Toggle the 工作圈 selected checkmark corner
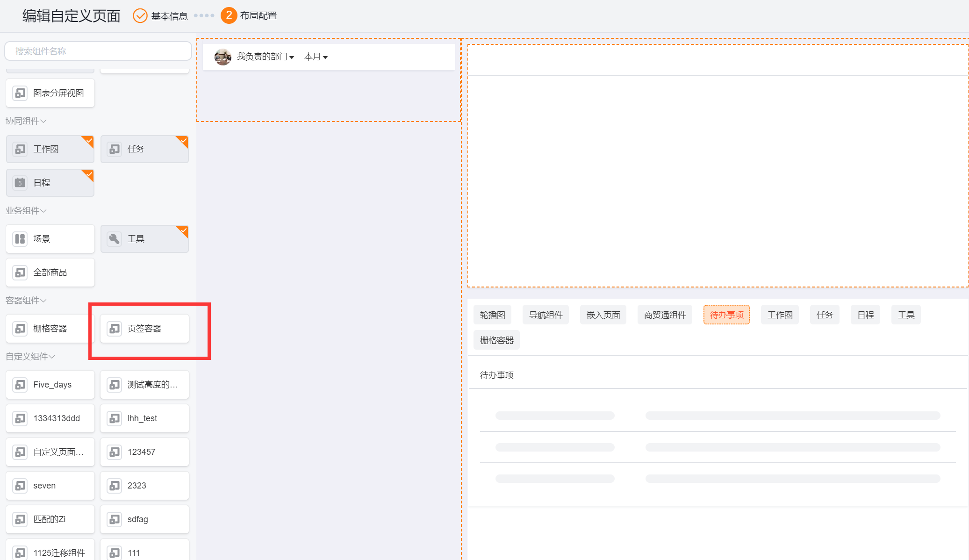 point(88,141)
